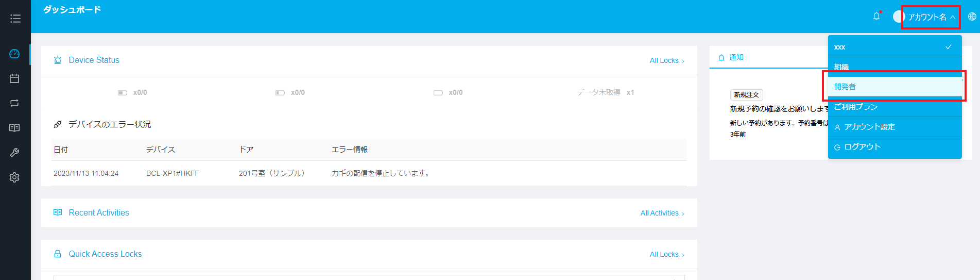The image size is (980, 280).
Task: Choose 開発者 from account menu
Action: point(894,87)
